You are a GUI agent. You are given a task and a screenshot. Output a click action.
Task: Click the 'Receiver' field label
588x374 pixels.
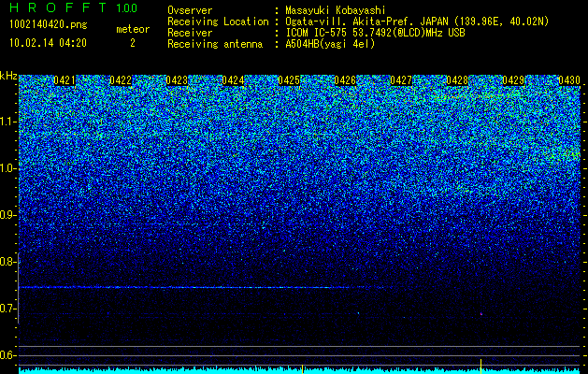[x=190, y=33]
